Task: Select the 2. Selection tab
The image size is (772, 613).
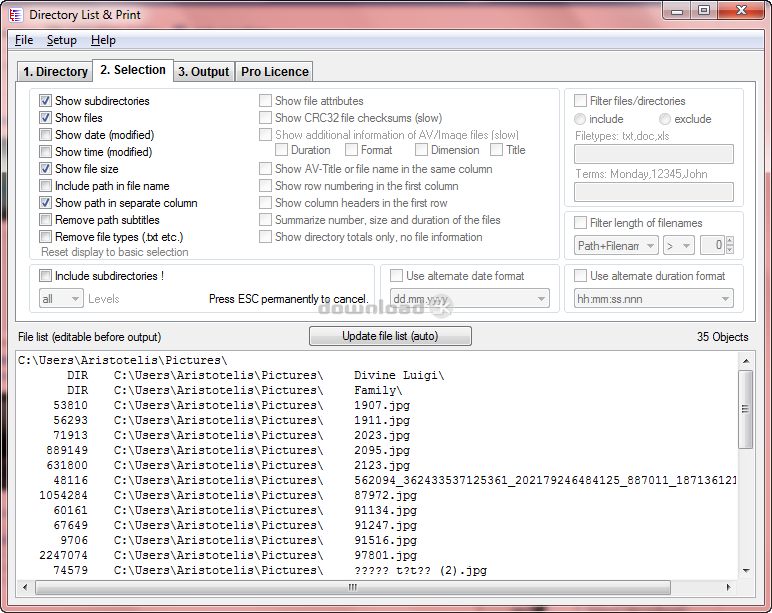Action: tap(132, 70)
